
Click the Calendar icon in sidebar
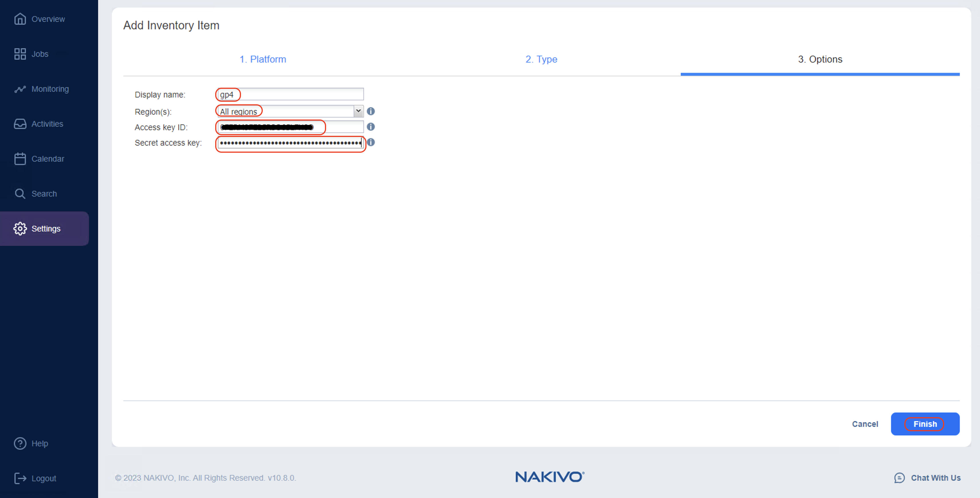pyautogui.click(x=20, y=159)
